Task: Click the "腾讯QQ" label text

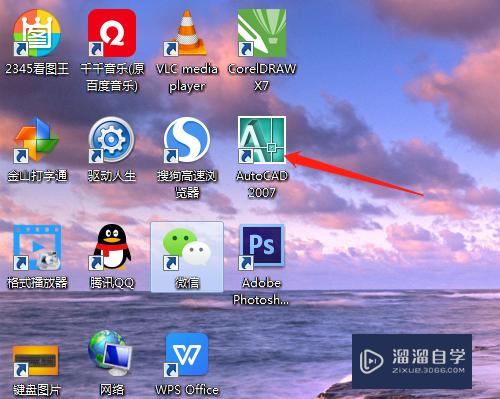Action: click(x=112, y=283)
